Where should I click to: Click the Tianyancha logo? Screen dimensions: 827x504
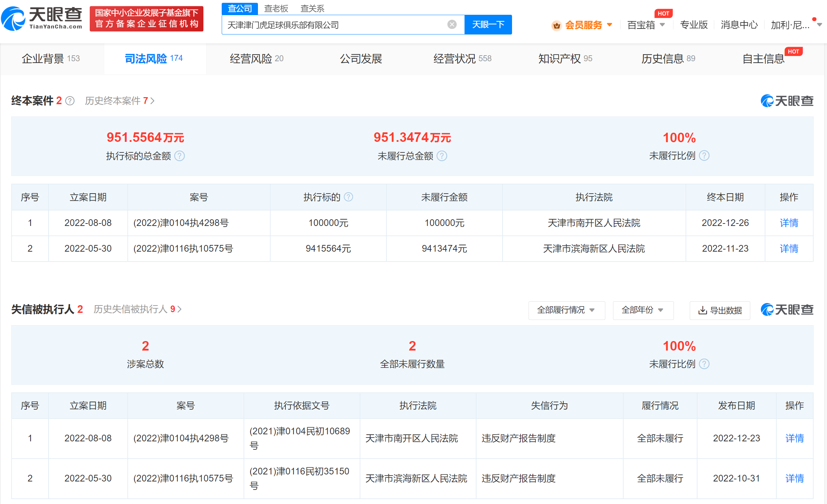(x=42, y=17)
